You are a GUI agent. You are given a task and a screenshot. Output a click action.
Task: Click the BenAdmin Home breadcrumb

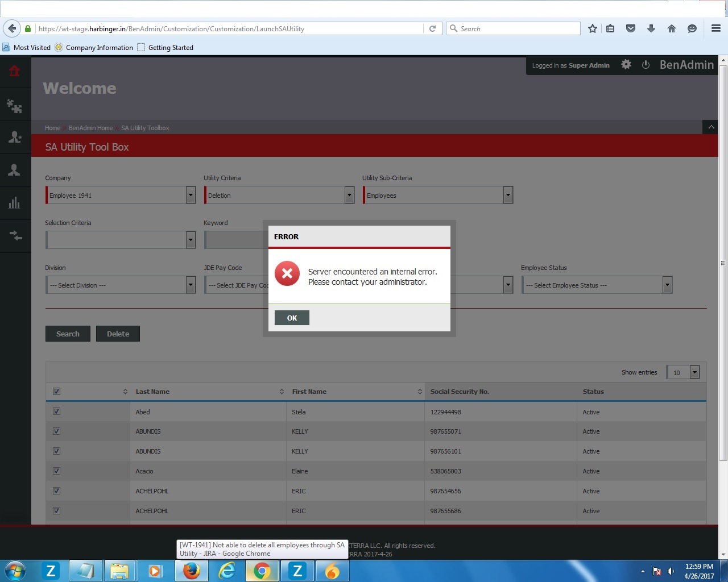coord(90,128)
